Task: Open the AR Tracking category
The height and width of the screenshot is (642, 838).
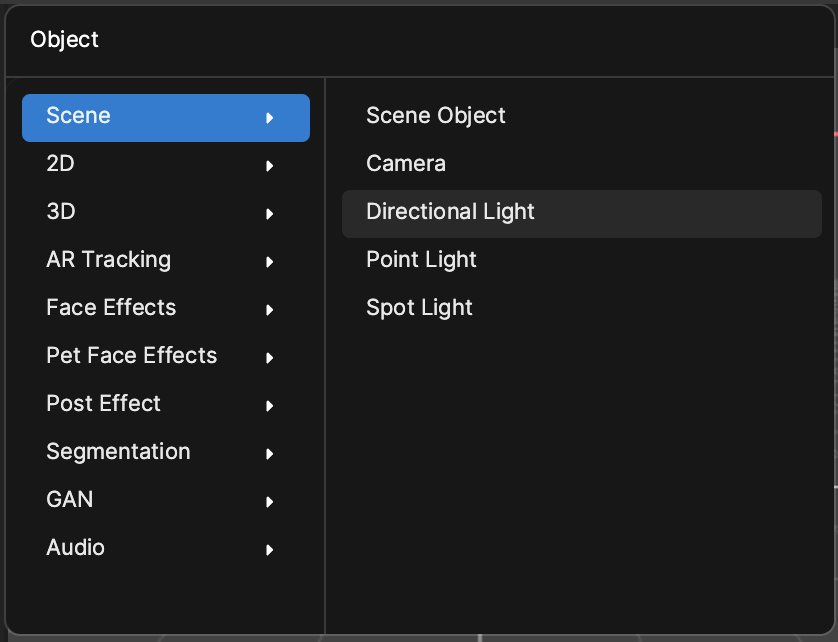Action: pos(166,261)
